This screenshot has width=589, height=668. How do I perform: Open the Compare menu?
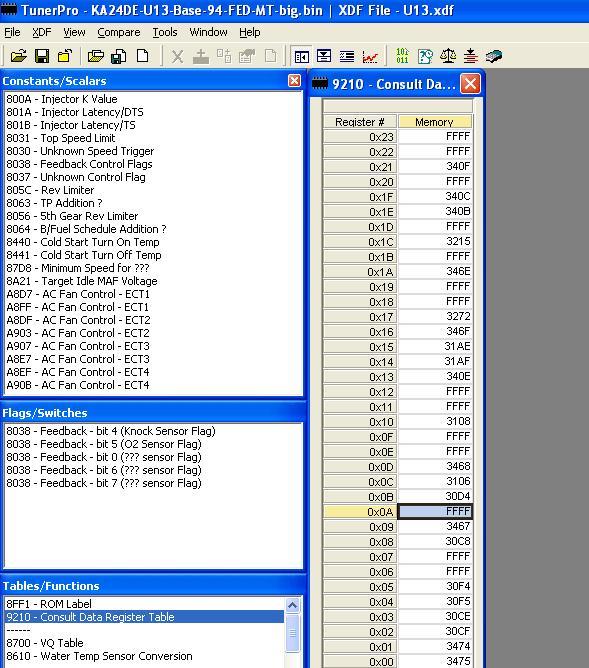[x=118, y=32]
